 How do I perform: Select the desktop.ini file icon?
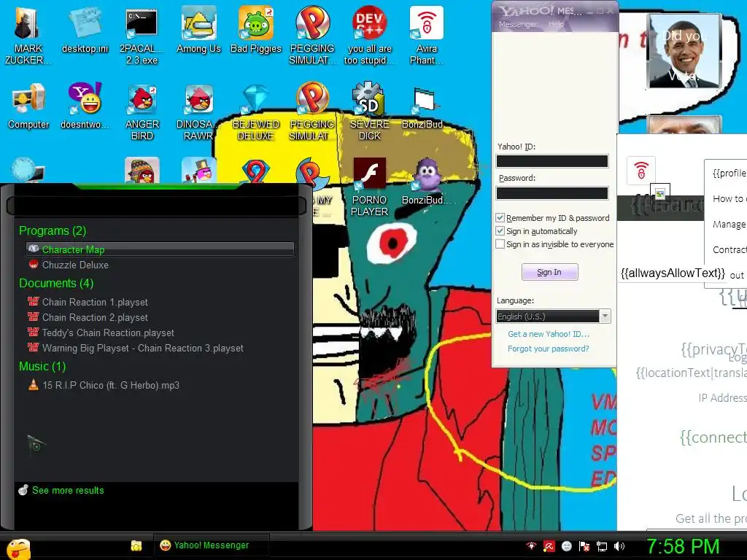85,31
